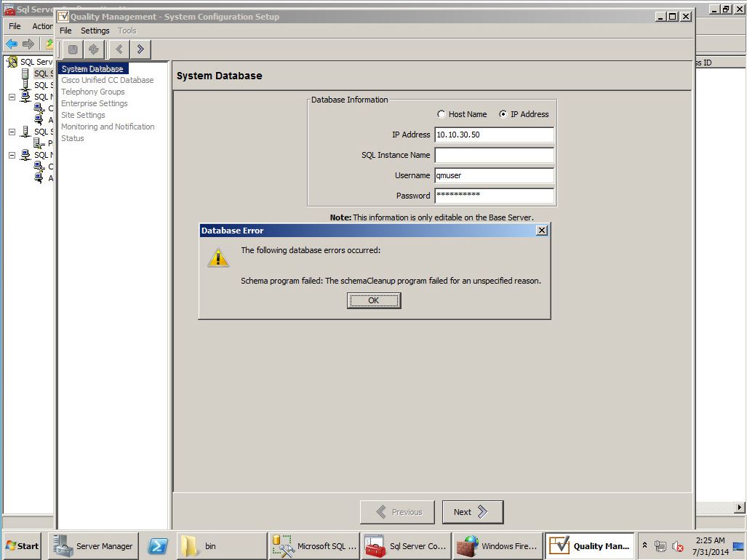
Task: Click the Username field containing qmuser
Action: 495,176
